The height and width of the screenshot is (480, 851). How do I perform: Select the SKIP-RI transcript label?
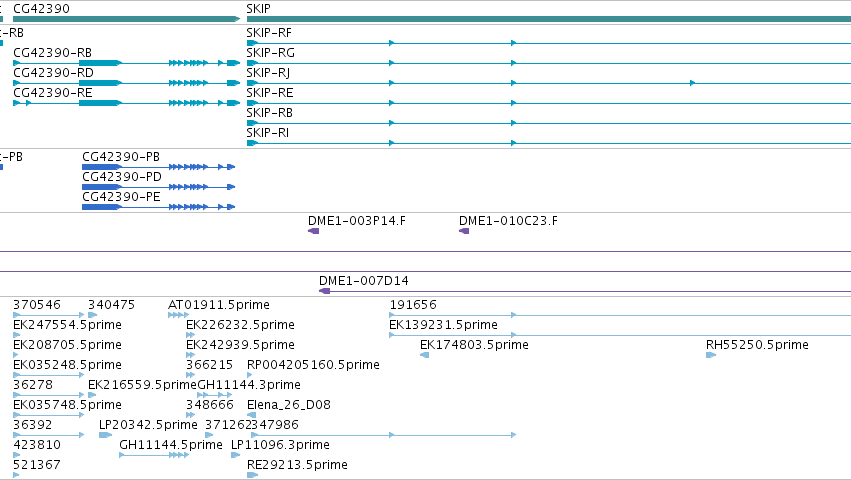[x=268, y=132]
